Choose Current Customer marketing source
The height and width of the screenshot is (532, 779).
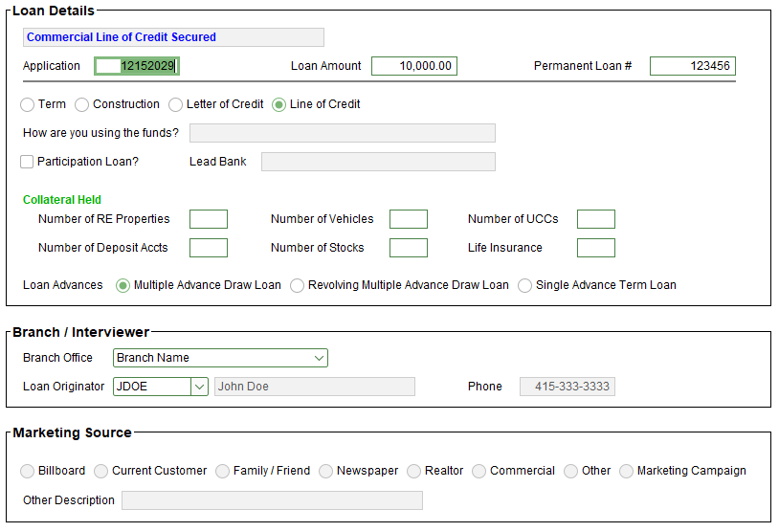[x=101, y=471]
